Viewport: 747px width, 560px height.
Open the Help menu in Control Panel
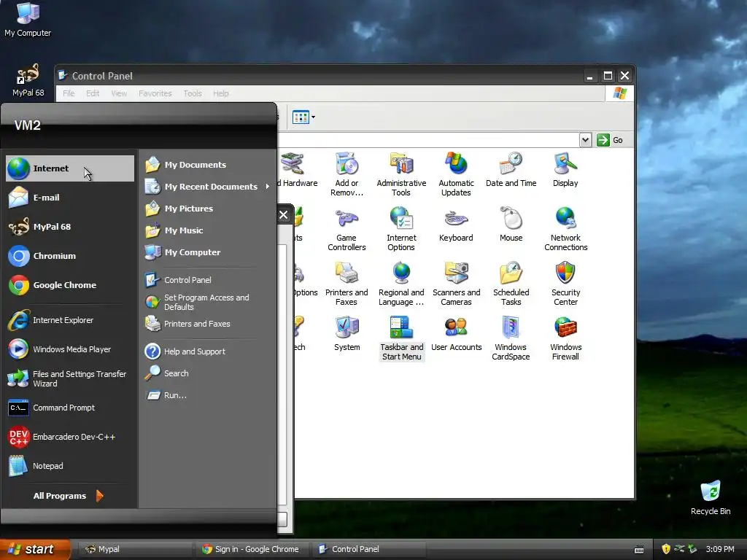tap(221, 93)
